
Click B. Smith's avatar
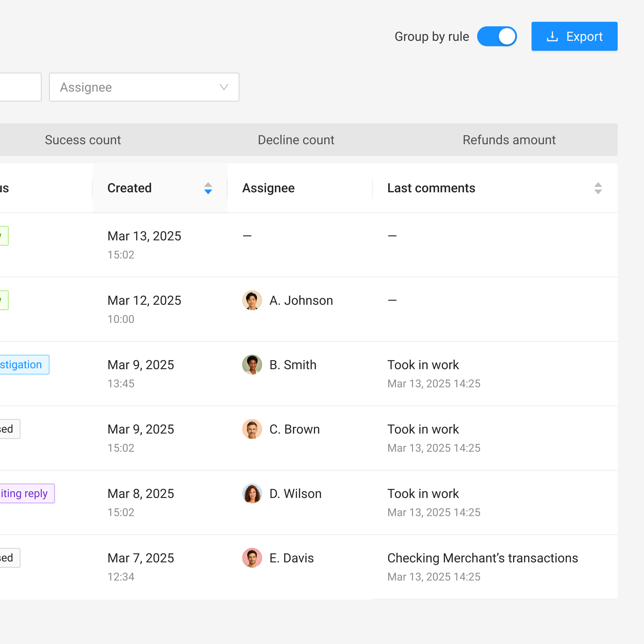252,364
